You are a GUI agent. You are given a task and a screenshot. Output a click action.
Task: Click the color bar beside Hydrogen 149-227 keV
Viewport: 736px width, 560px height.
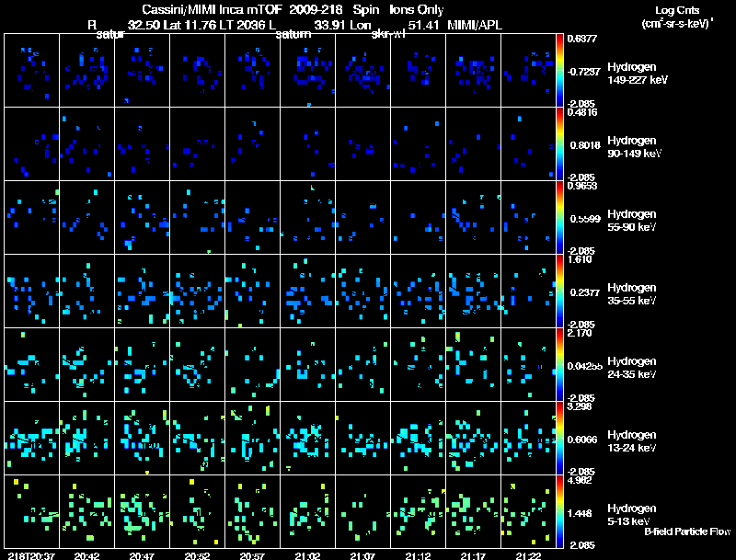pyautogui.click(x=559, y=71)
